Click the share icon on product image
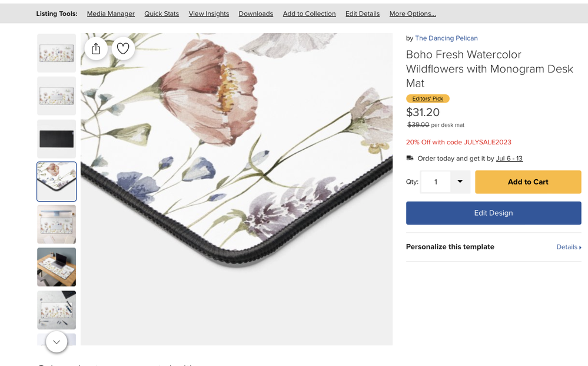This screenshot has width=588, height=366. [96, 49]
